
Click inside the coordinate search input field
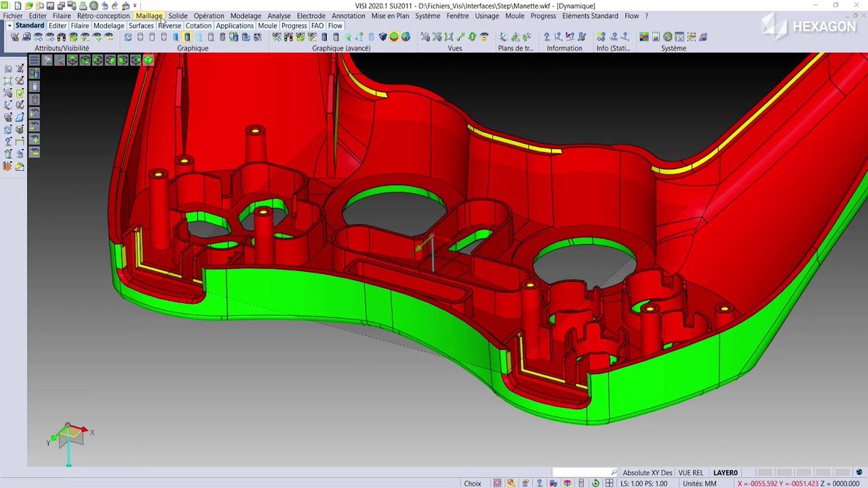click(586, 471)
